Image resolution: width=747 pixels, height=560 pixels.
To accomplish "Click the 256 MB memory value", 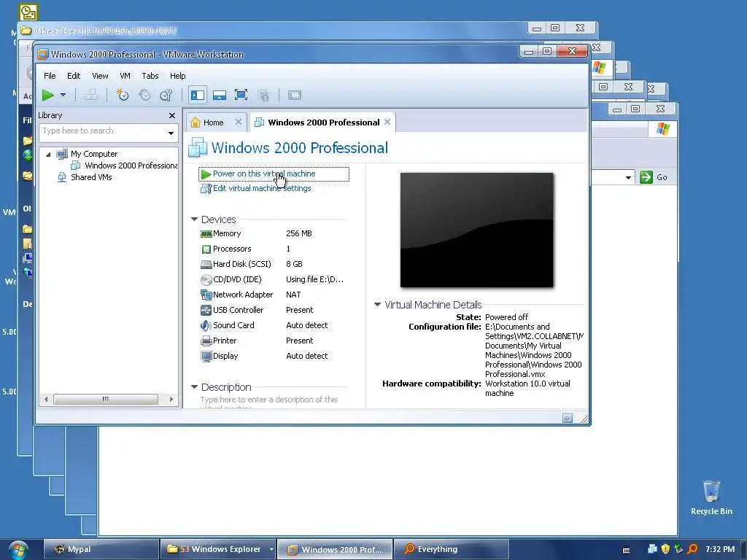I will [298, 233].
